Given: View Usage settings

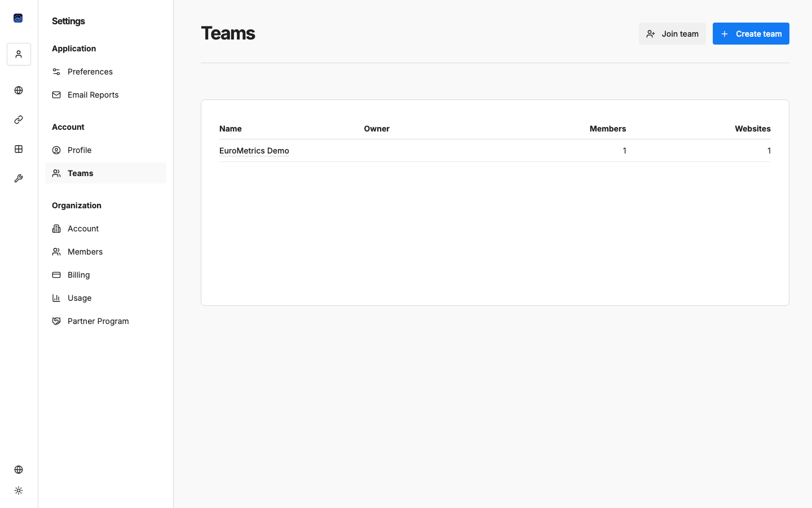Looking at the screenshot, I should point(105,298).
